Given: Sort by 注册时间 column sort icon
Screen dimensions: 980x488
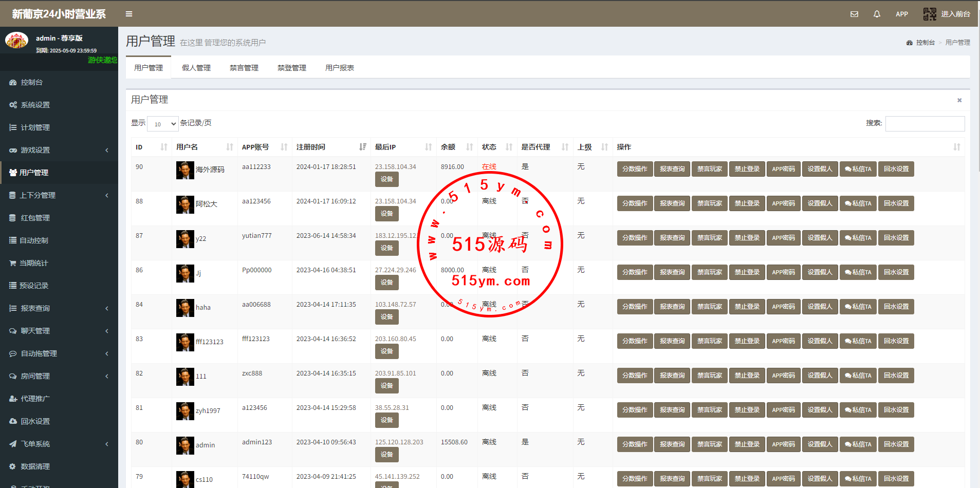Looking at the screenshot, I should tap(363, 147).
